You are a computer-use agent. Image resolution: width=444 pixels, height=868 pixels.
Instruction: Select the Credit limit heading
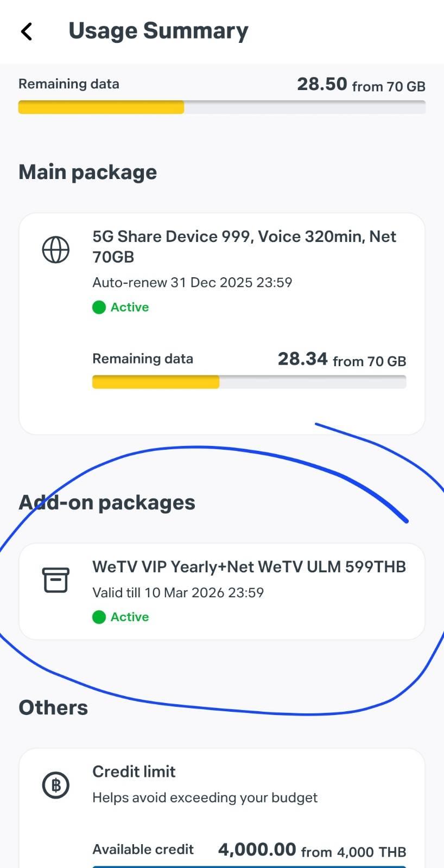(x=134, y=771)
